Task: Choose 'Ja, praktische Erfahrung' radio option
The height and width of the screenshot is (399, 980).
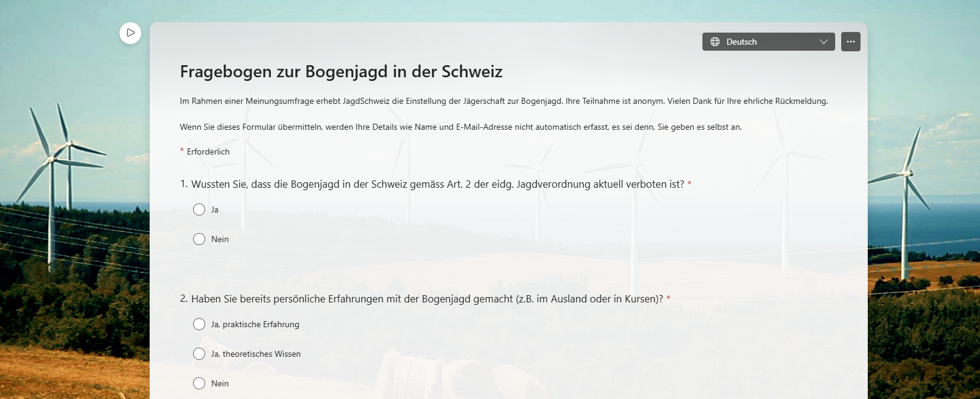Action: tap(199, 324)
